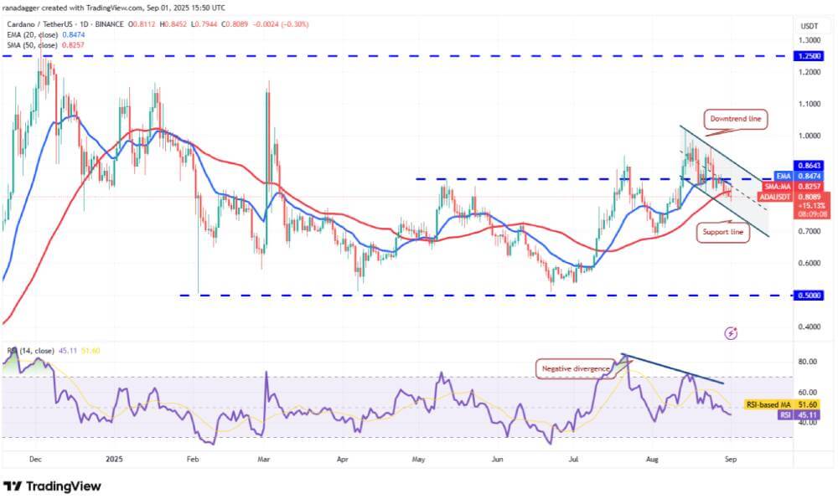Click the 1.2500 price level tag
The height and width of the screenshot is (504, 838).
tap(809, 56)
